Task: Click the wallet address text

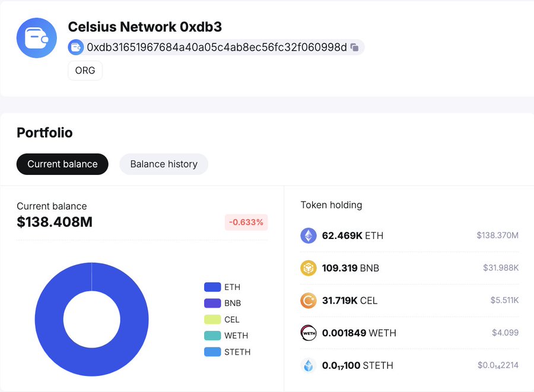Action: tap(217, 47)
